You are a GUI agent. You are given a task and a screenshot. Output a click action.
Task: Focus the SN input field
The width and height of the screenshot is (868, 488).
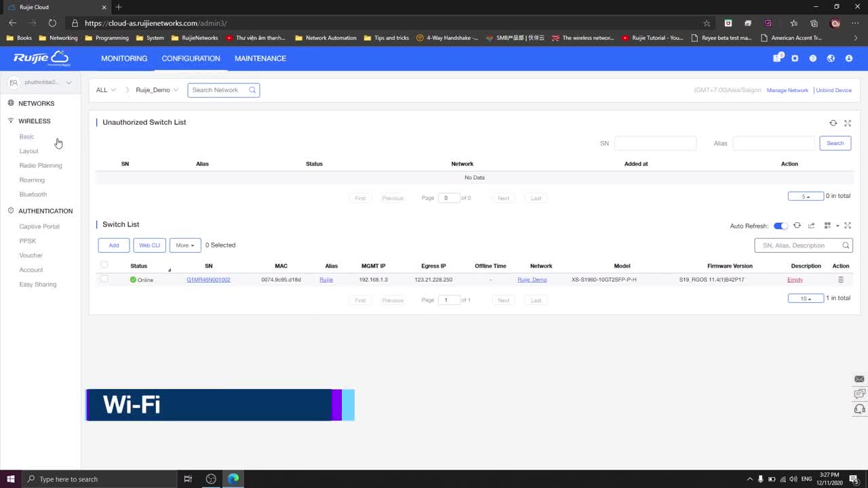coord(655,143)
